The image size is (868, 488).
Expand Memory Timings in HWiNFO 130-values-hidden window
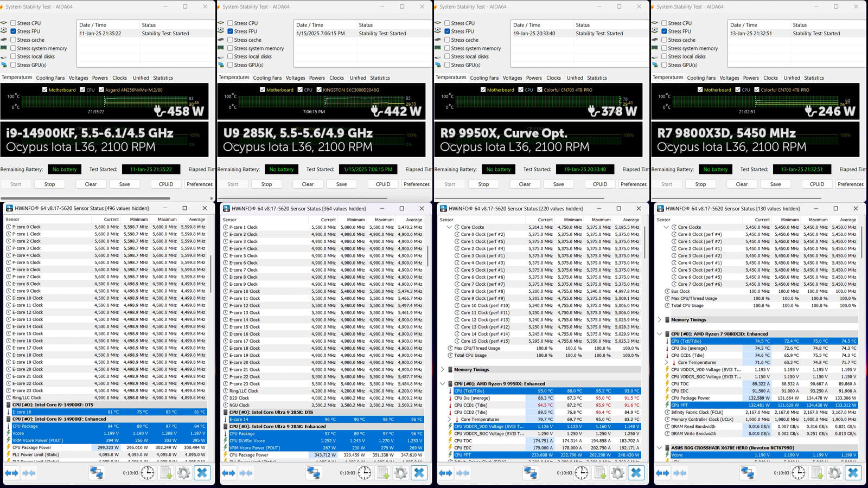click(x=660, y=320)
